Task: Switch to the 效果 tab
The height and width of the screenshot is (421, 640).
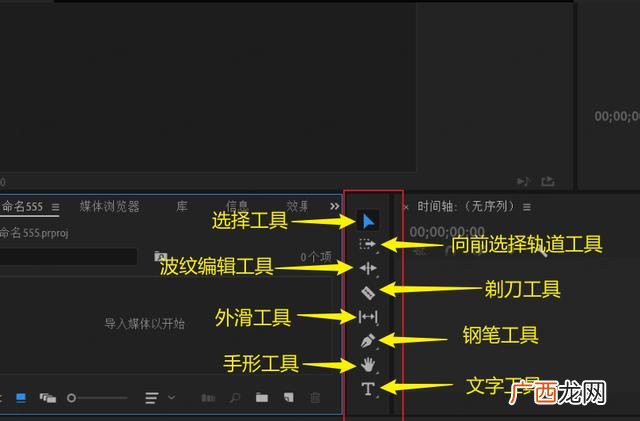Action: 297,206
